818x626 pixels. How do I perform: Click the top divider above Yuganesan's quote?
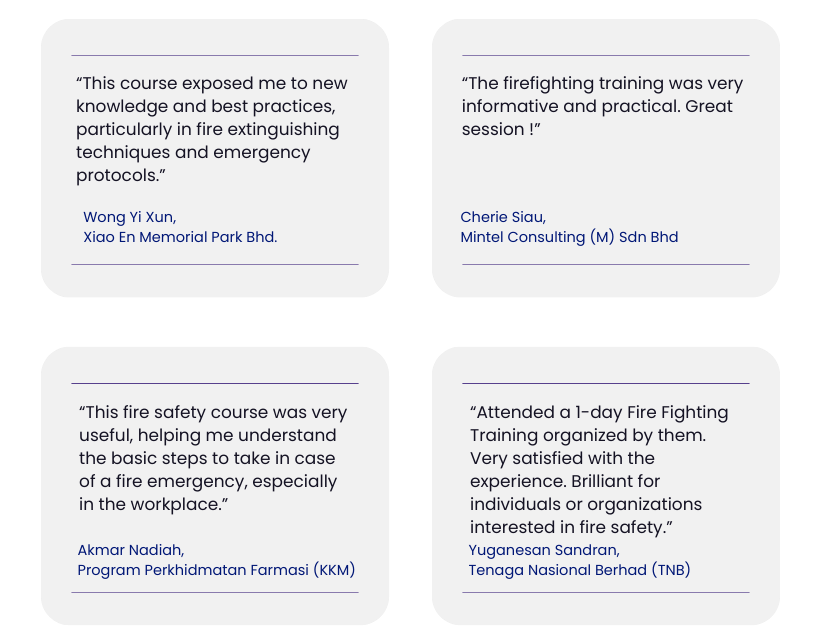pyautogui.click(x=605, y=383)
